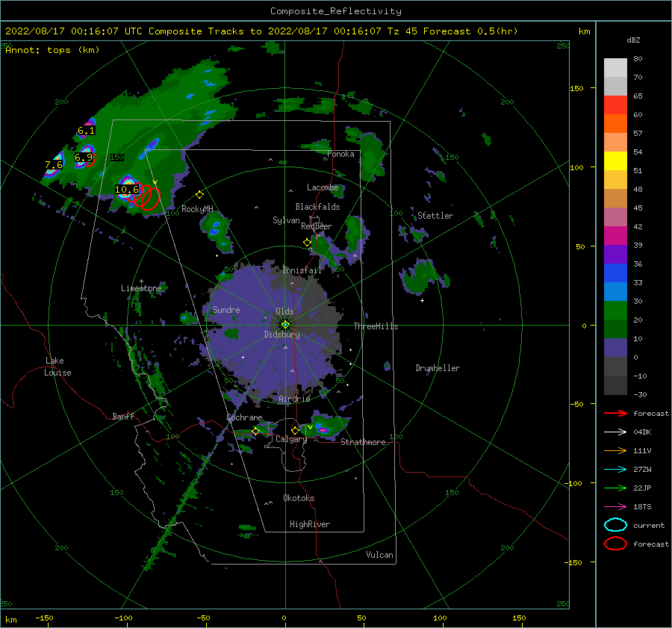Click the Limestone label
This screenshot has height=628, width=672.
pos(141,288)
